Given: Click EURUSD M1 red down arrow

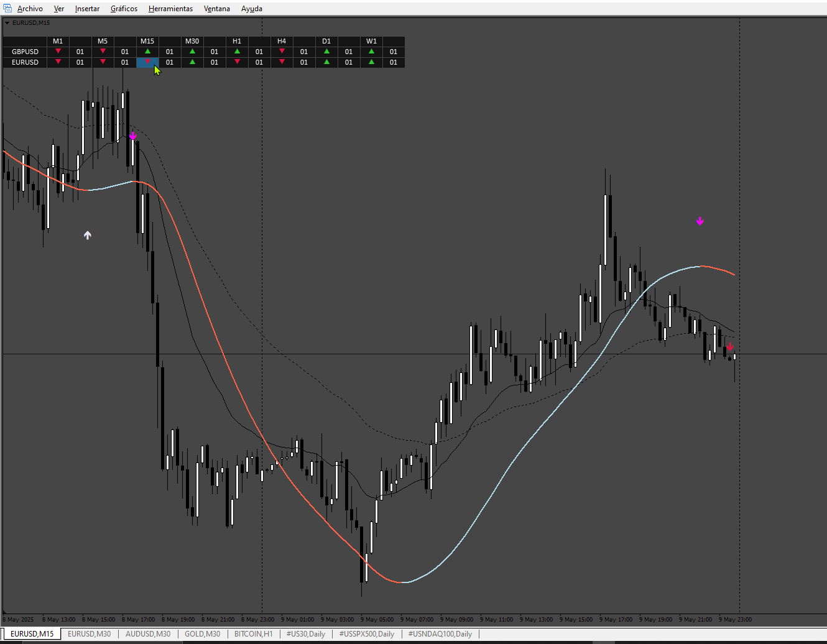Looking at the screenshot, I should point(58,62).
